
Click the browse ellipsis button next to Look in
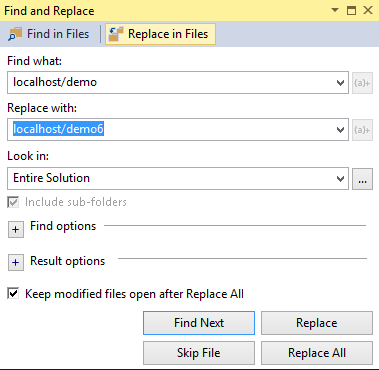point(362,179)
